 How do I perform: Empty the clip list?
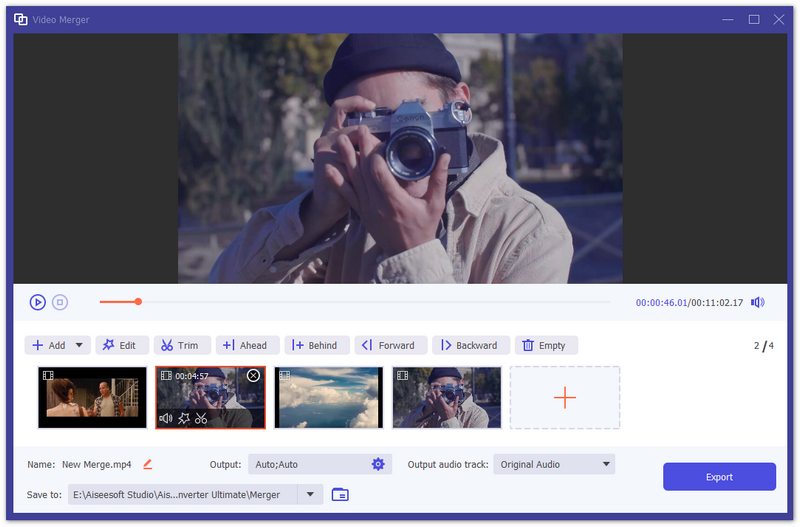click(545, 345)
